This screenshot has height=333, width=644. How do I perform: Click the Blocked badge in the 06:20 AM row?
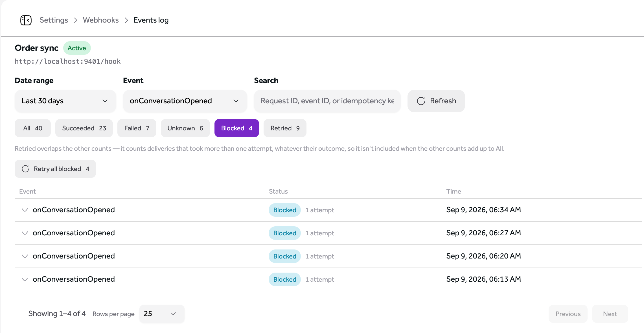point(285,256)
